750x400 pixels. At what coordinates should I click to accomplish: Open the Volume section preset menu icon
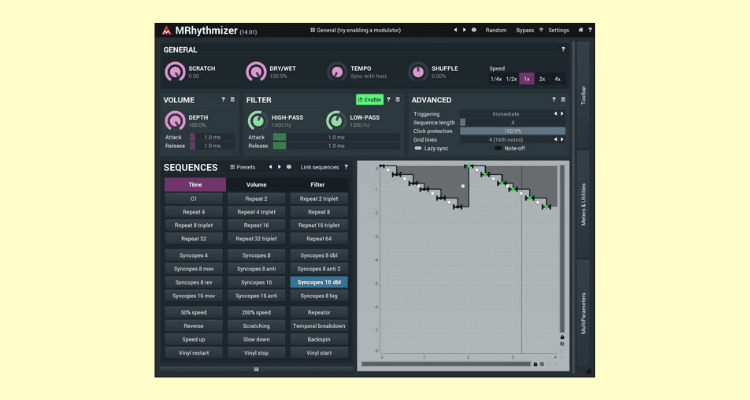pyautogui.click(x=232, y=100)
